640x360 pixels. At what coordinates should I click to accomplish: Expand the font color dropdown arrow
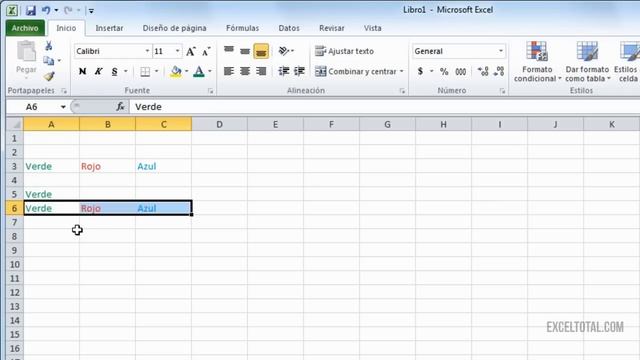(x=210, y=71)
